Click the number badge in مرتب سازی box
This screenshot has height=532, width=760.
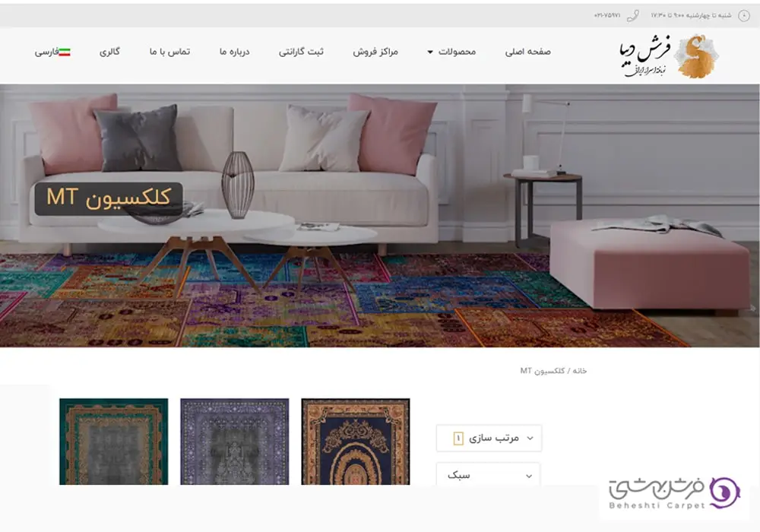pyautogui.click(x=458, y=438)
